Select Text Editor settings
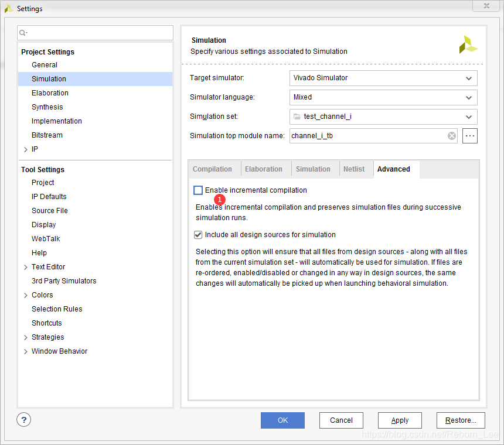Screen dimensions: 504x445 [48, 267]
